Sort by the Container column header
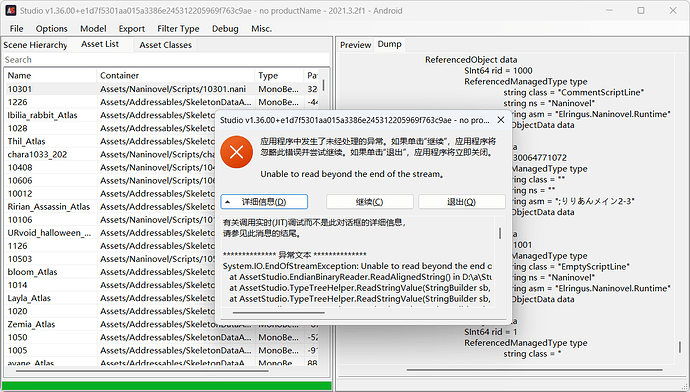Screen dimensions: 690x392 175,75
